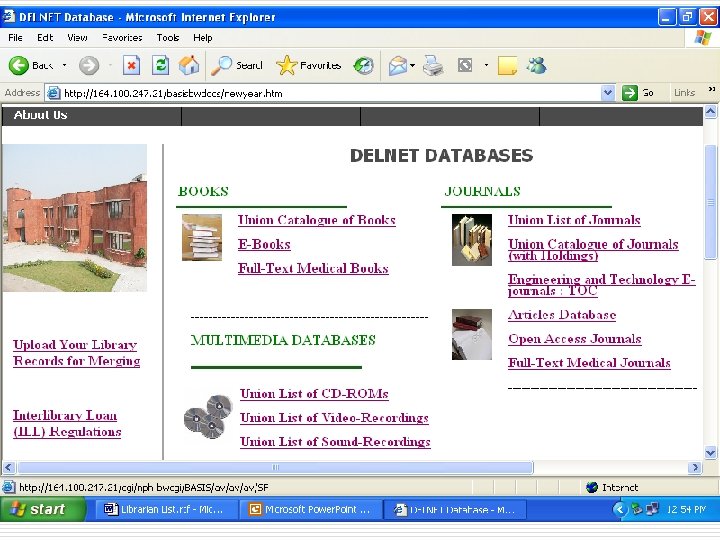Open the Open Access Journals link
The width and height of the screenshot is (720, 540).
coord(574,339)
